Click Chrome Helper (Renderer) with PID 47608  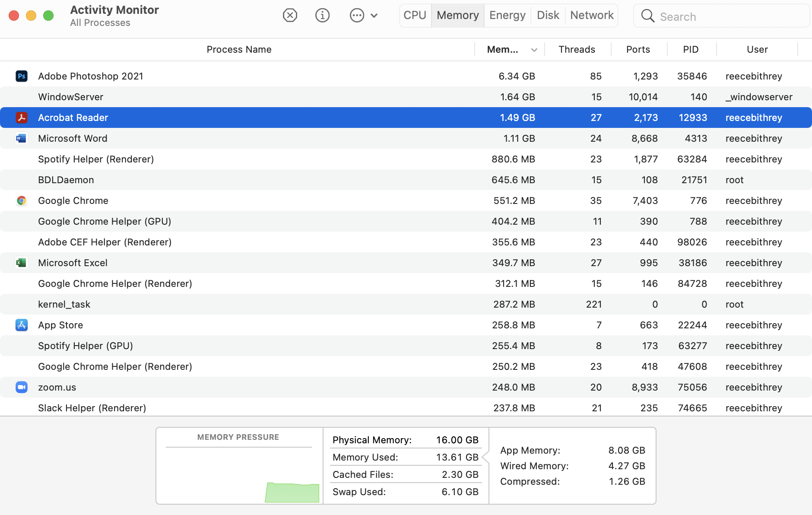(x=406, y=366)
